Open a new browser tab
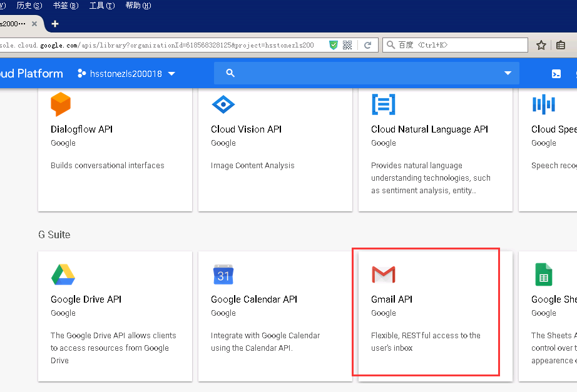 55,24
